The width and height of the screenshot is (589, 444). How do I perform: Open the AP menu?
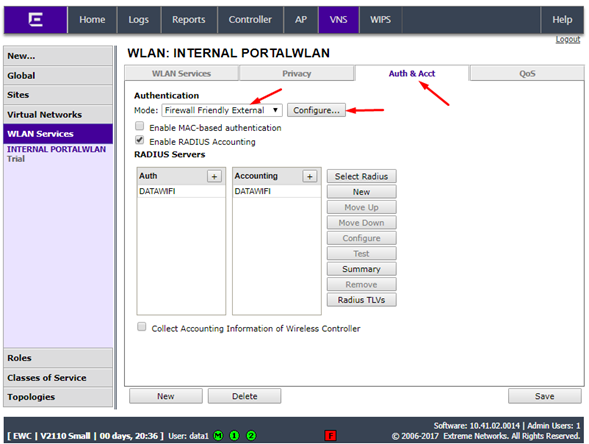pyautogui.click(x=301, y=20)
